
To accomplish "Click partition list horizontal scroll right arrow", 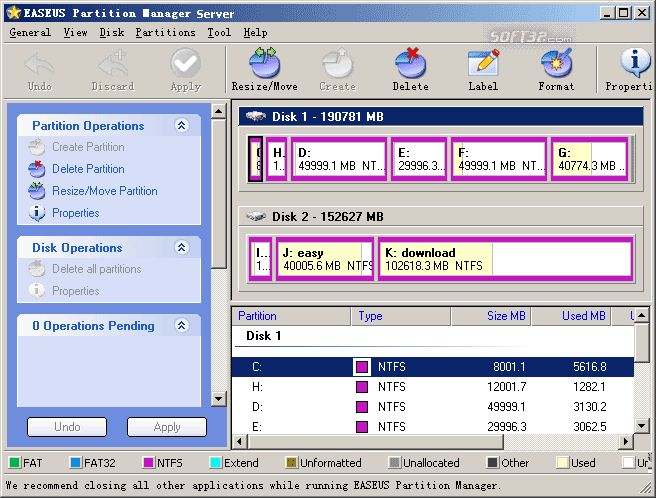I will (x=625, y=441).
